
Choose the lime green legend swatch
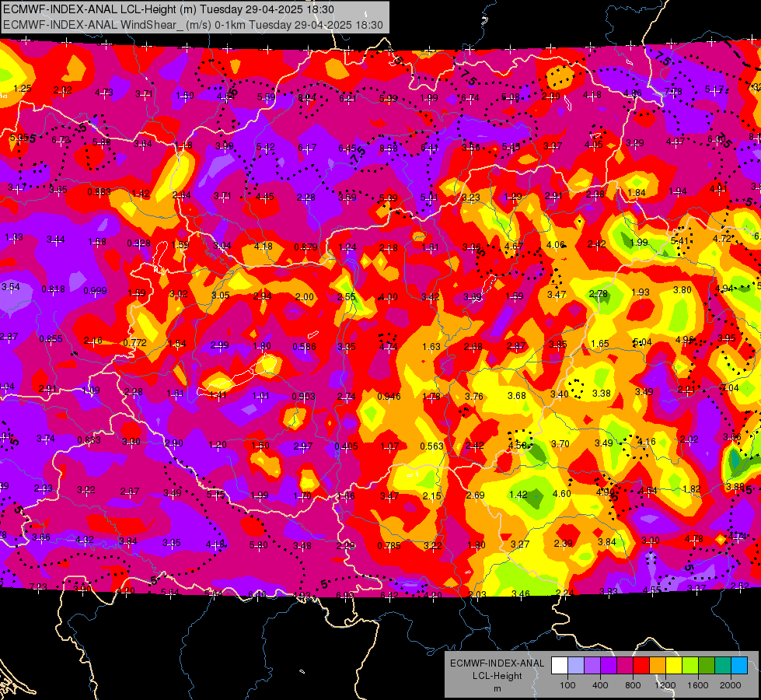690,666
